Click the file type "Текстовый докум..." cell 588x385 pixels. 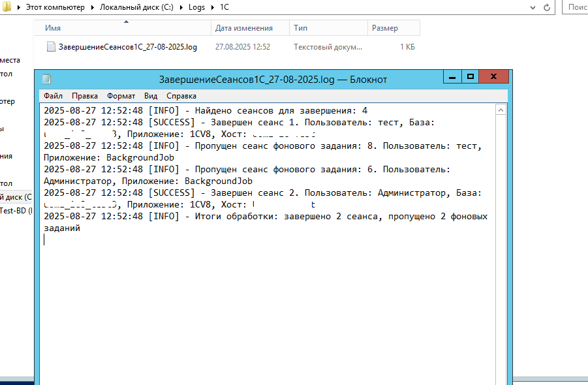point(328,47)
